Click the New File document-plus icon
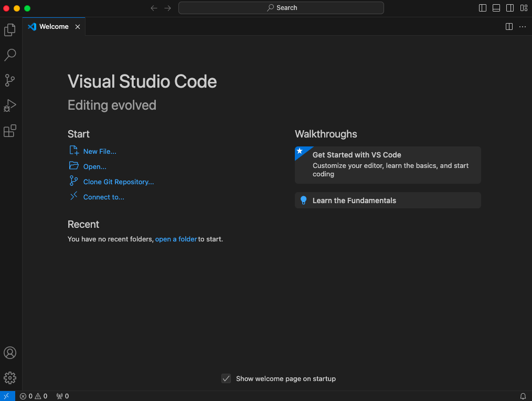This screenshot has width=532, height=401. coord(74,151)
